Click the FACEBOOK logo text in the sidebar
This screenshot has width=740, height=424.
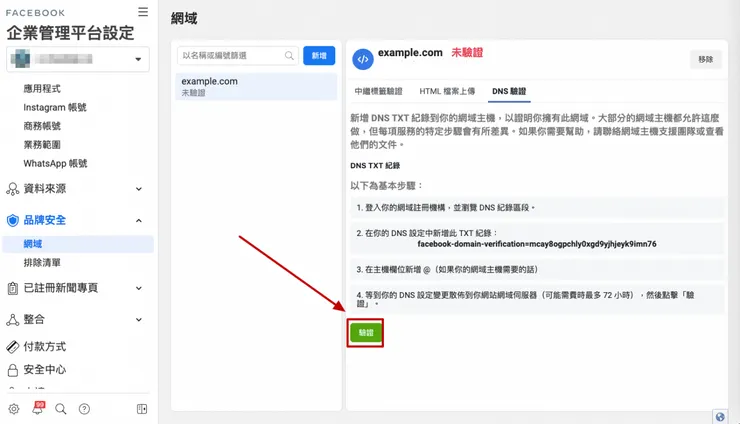35,13
